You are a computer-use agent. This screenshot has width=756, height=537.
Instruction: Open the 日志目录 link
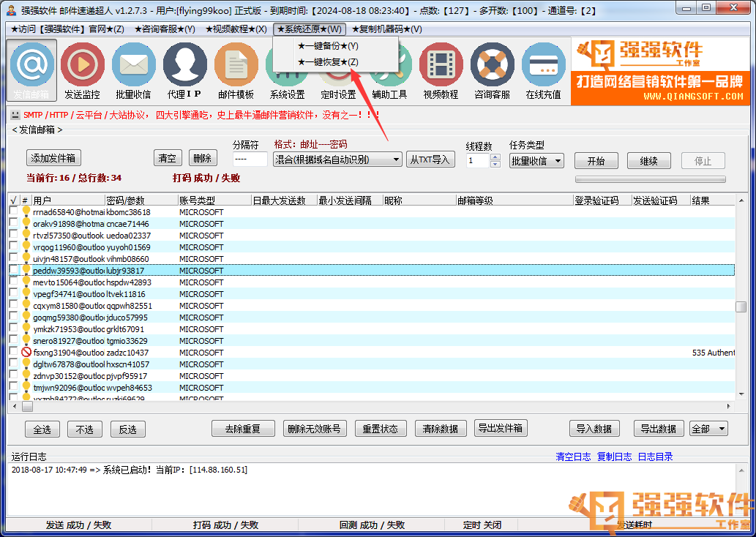[655, 457]
